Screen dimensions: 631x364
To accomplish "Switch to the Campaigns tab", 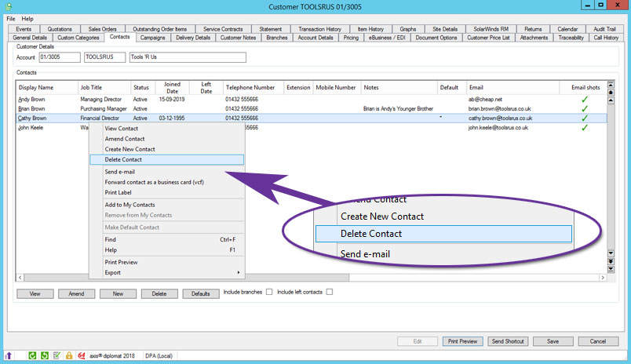I will pos(152,38).
